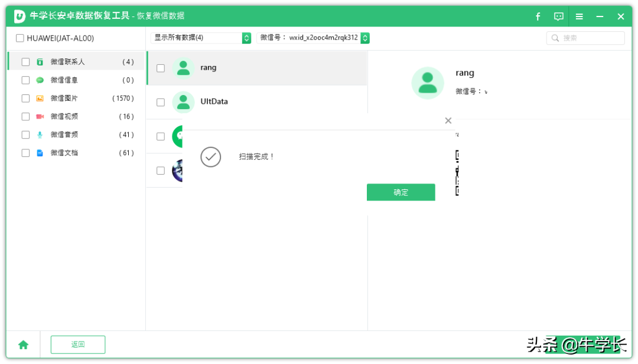Tick the third contact row checkbox
This screenshot has width=638, height=364.
coord(161,136)
